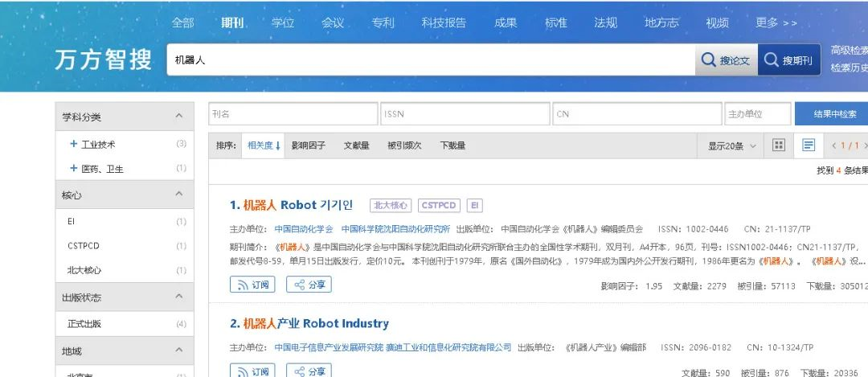Screen dimensions: 868x377
Task: Select the 地方志 tab
Action: (661, 23)
